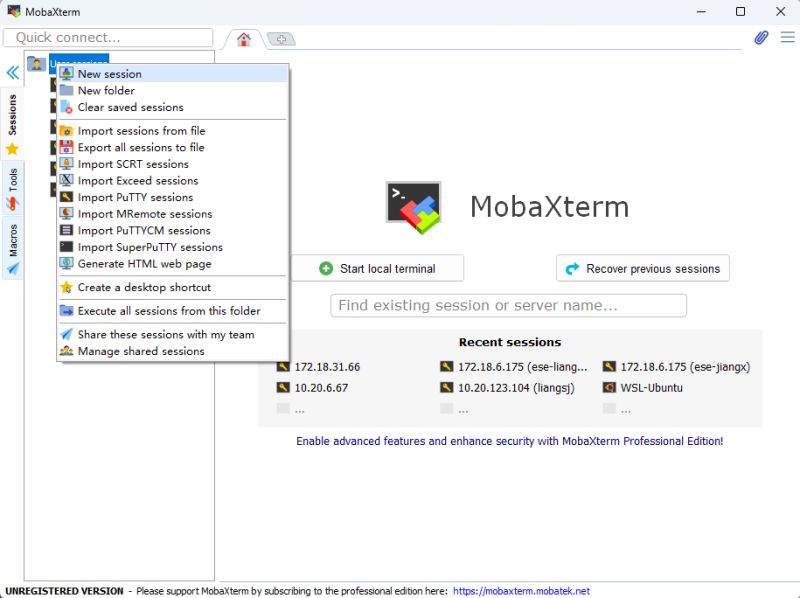The image size is (800, 598).
Task: Click the User sessions folder icon
Action: [x=36, y=64]
